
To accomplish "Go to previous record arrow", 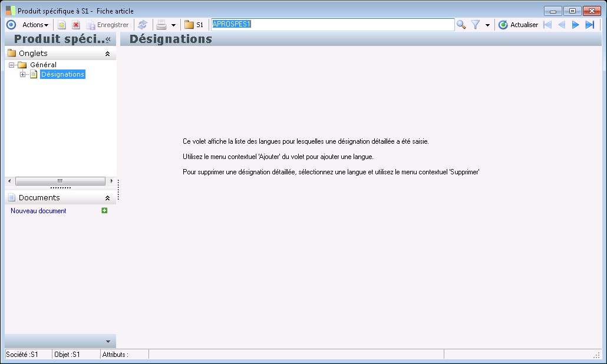I will coord(561,25).
